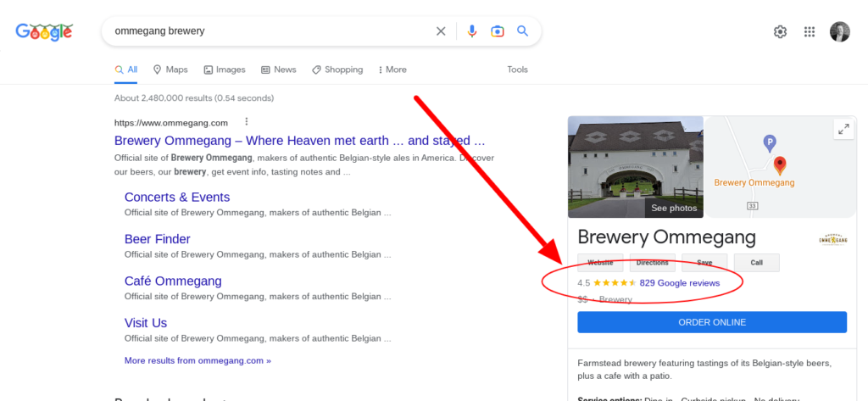Click the Google logo
868x401 pixels.
(44, 31)
